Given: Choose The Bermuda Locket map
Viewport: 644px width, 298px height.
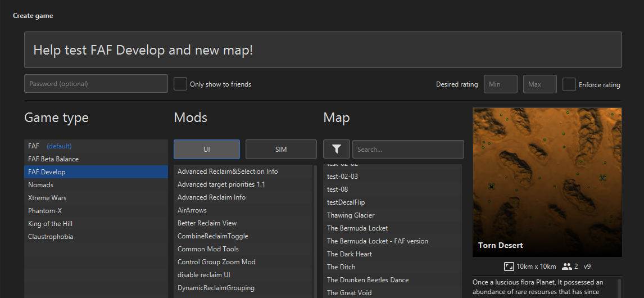Looking at the screenshot, I should click(393, 228).
